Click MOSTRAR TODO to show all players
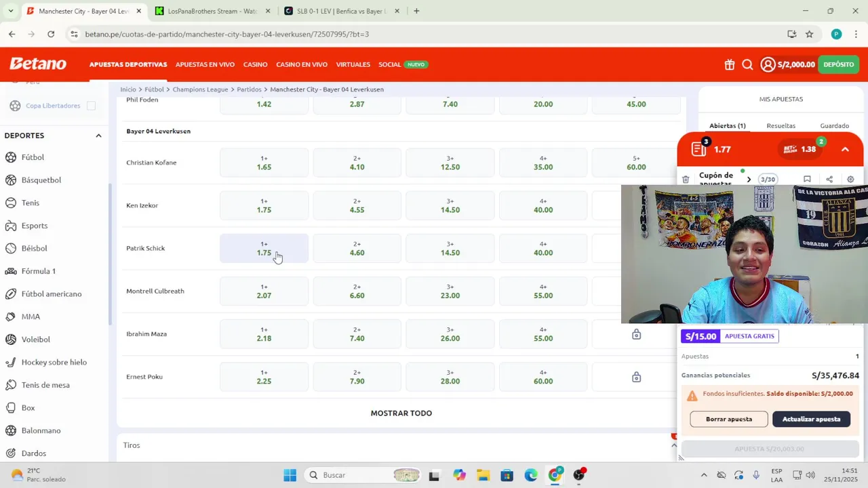 tap(401, 413)
